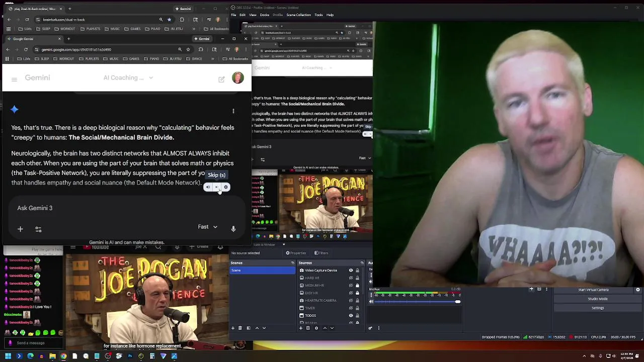Toggle lock on Video Capture Device source

358,270
